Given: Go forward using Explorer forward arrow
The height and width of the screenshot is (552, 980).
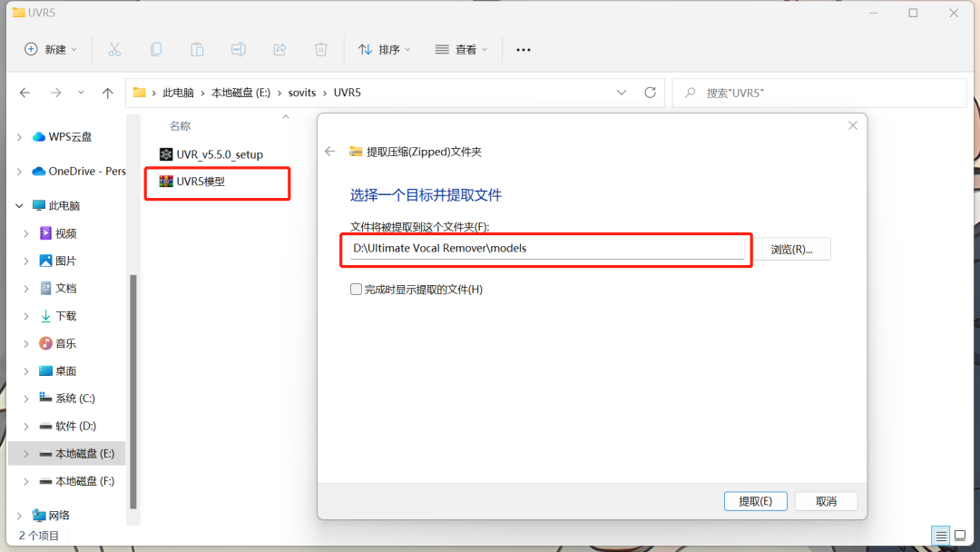Looking at the screenshot, I should point(55,93).
